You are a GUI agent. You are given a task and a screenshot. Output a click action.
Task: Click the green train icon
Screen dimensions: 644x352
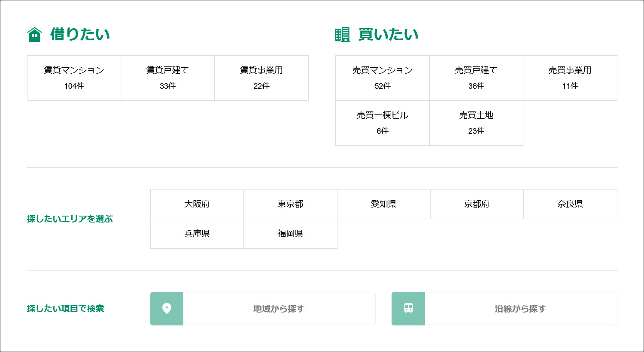pos(408,309)
